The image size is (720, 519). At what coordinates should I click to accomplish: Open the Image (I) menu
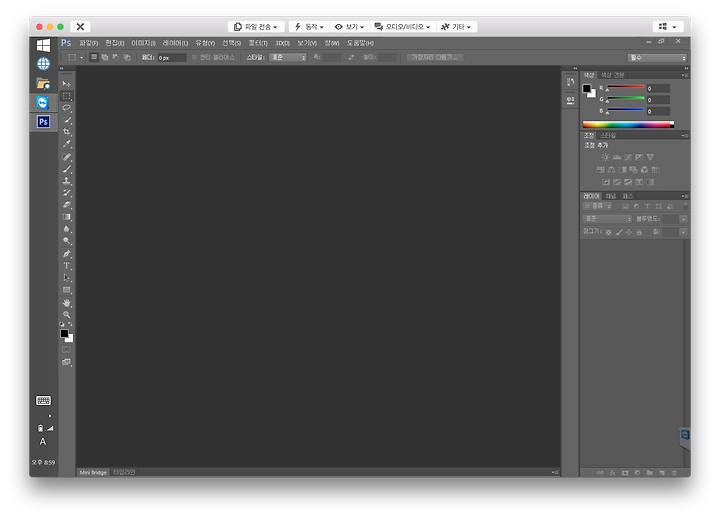click(143, 43)
